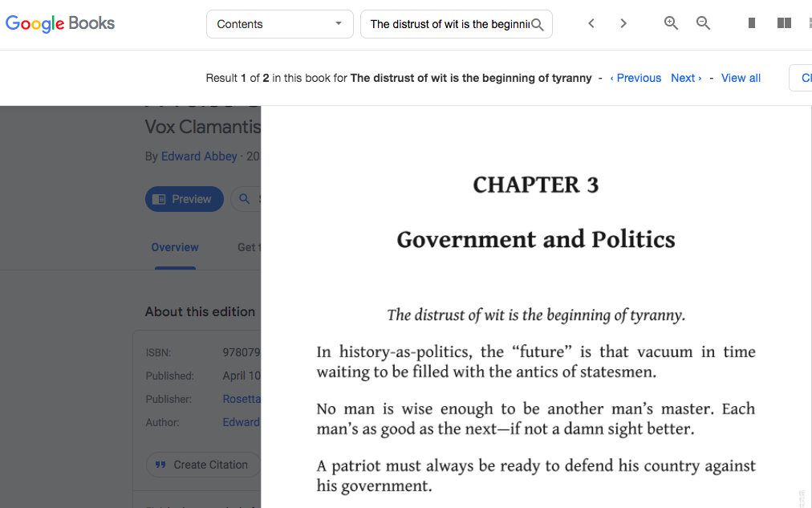812x508 pixels.
Task: Click the Preview button
Action: [185, 199]
